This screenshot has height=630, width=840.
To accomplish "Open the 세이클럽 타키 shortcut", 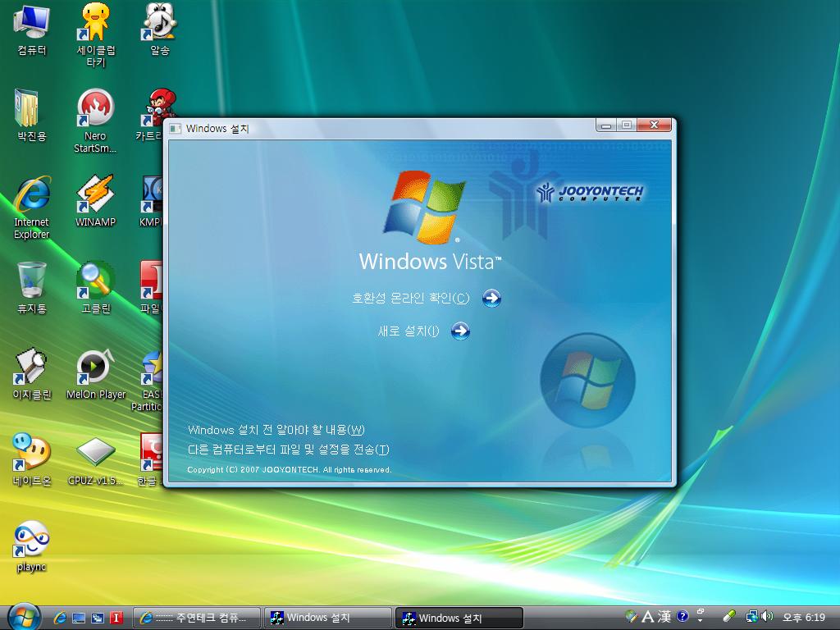I will pyautogui.click(x=95, y=34).
